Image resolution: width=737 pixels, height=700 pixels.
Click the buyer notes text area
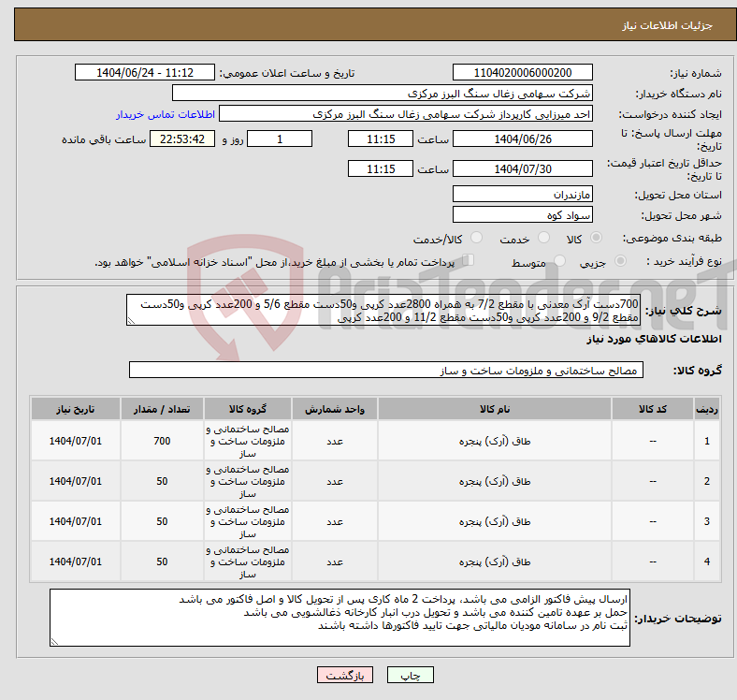click(x=341, y=618)
